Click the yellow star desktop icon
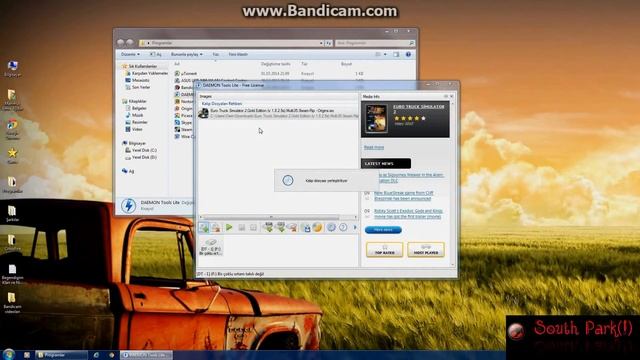The image size is (640, 360). [x=12, y=156]
